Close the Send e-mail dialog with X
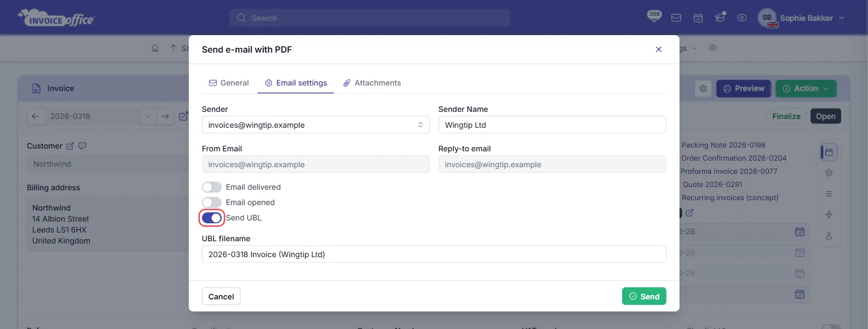Viewport: 868px width, 329px height. 659,49
